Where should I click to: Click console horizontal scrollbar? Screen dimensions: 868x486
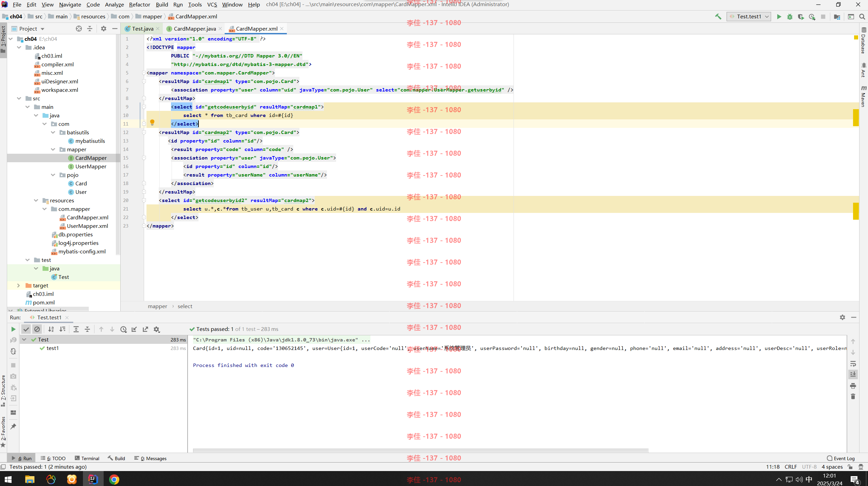[420, 450]
